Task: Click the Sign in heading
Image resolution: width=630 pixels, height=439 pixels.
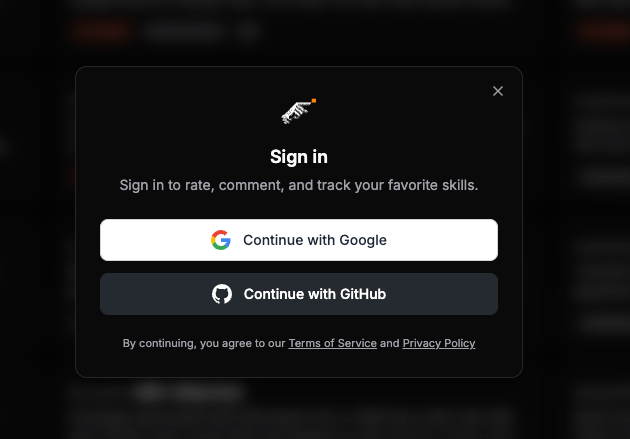Action: (x=299, y=157)
